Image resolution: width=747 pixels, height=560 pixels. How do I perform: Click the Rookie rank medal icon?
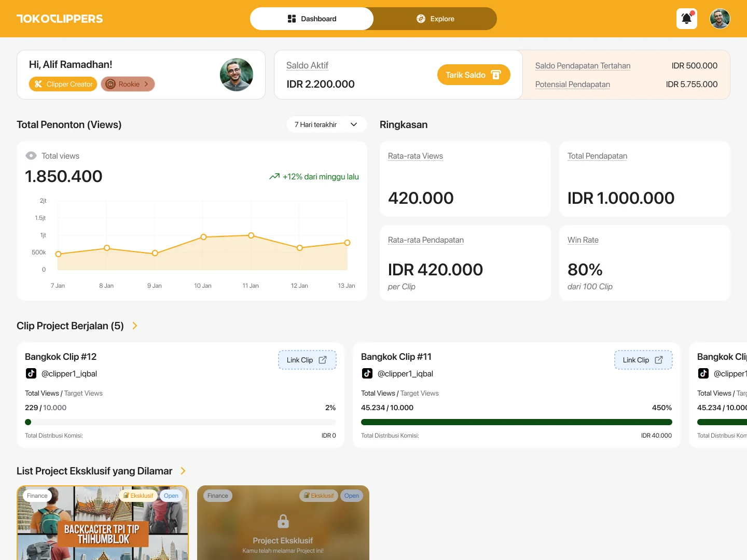pos(110,84)
